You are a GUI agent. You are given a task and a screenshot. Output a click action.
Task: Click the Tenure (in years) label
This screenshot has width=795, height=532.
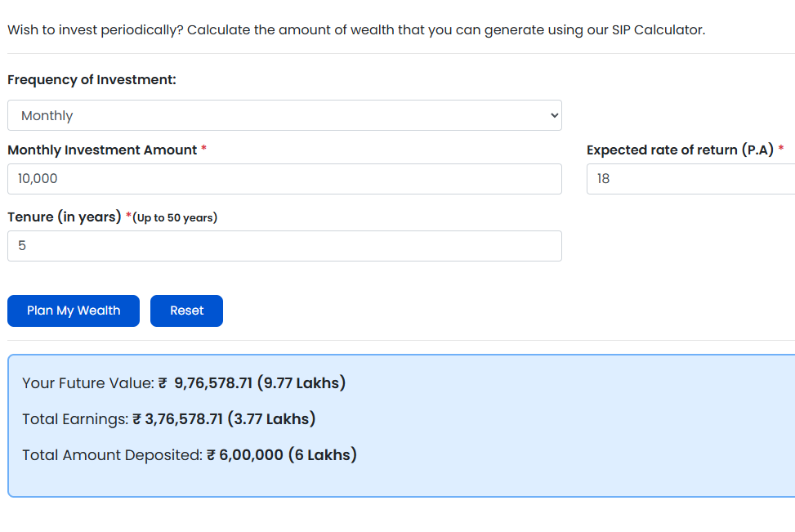65,217
